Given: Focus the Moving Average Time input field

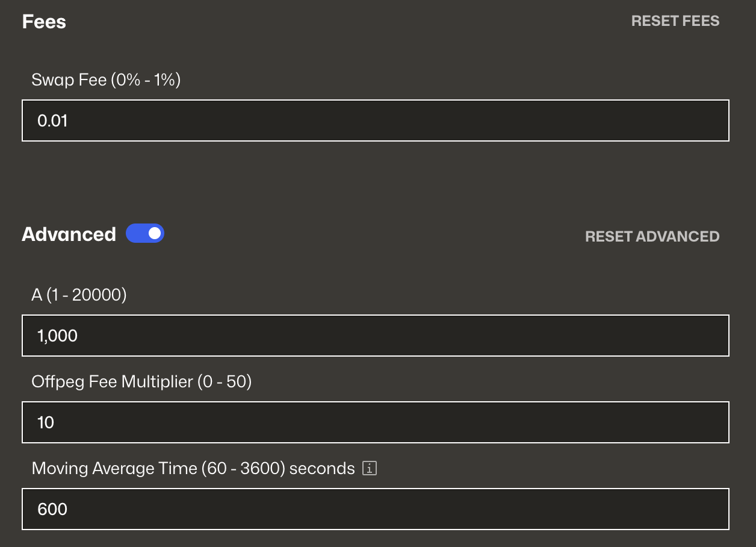Looking at the screenshot, I should [x=375, y=509].
